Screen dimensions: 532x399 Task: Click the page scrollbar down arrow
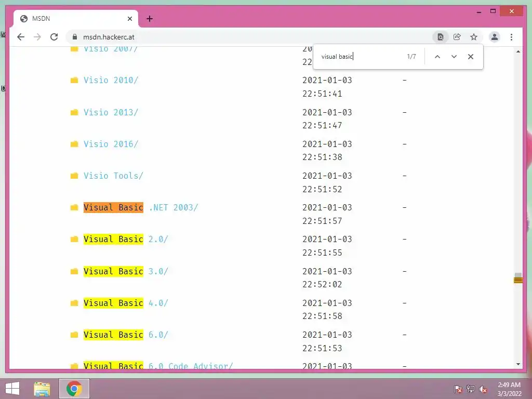tap(518, 364)
